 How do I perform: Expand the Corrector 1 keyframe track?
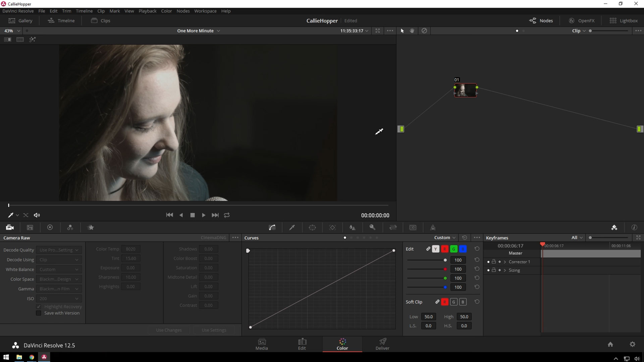coord(505,262)
